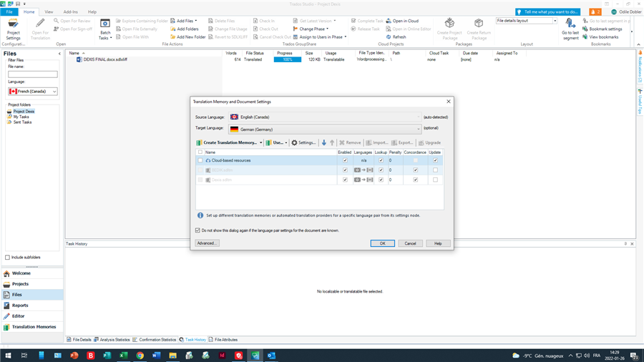This screenshot has height=362, width=644.
Task: Tick select-all checkbox in Name header
Action: (x=200, y=152)
